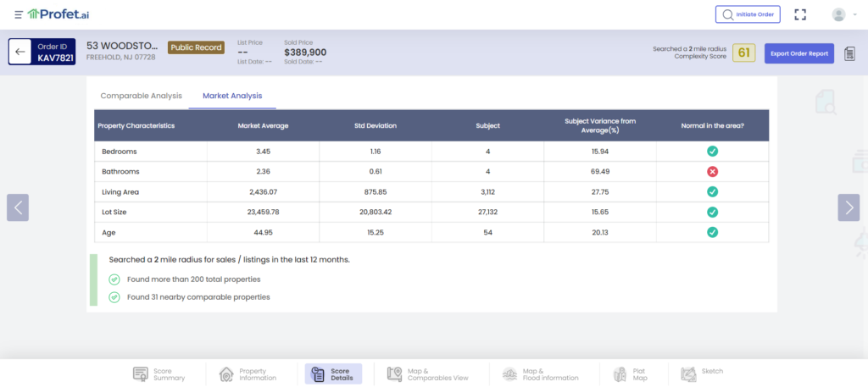Click the Initiate Order button
The width and height of the screenshot is (868, 387).
748,14
